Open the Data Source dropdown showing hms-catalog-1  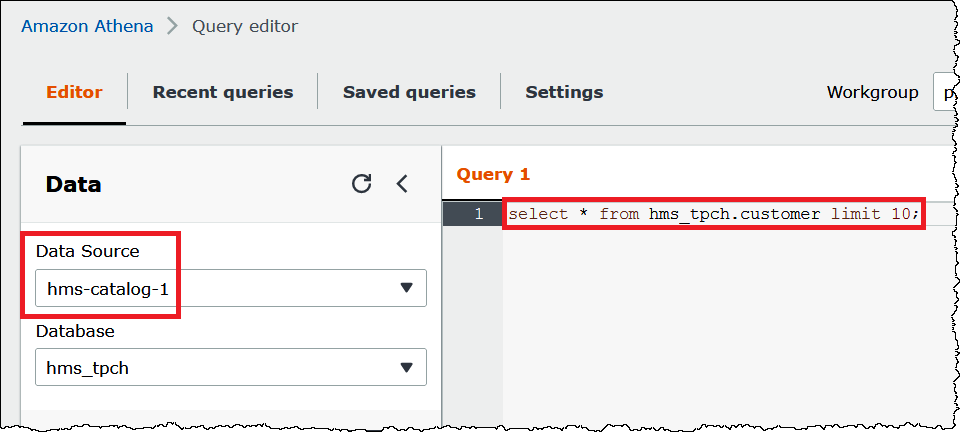(231, 288)
